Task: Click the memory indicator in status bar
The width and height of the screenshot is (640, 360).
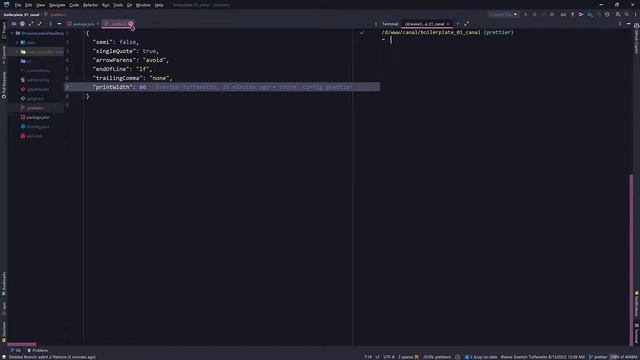Action: click(623, 357)
